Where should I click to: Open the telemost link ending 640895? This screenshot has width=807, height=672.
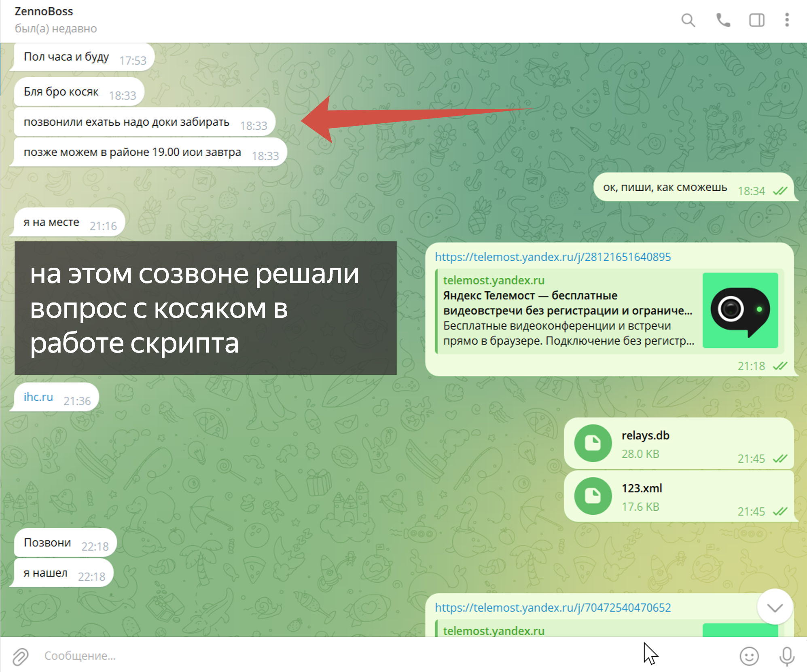coord(553,257)
